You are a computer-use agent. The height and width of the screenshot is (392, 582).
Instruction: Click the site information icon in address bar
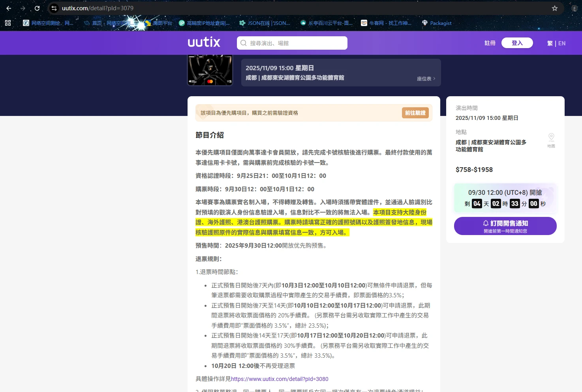tap(54, 8)
